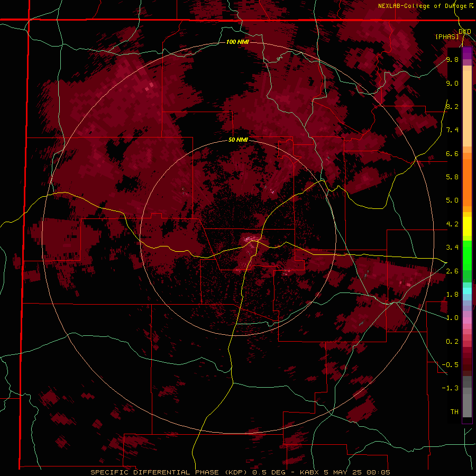Click the 100 NMI range ring label

coord(237,42)
